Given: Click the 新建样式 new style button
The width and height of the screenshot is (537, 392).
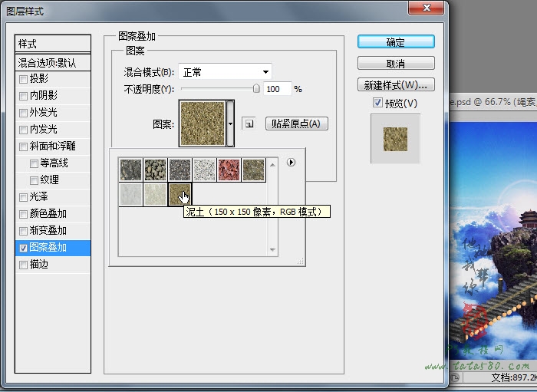Looking at the screenshot, I should click(396, 84).
